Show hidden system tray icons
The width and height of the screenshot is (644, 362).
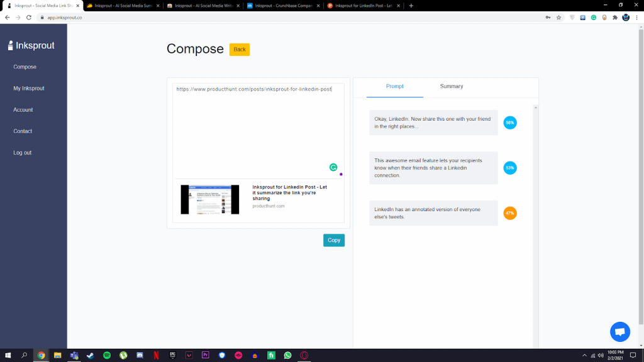coord(584,356)
